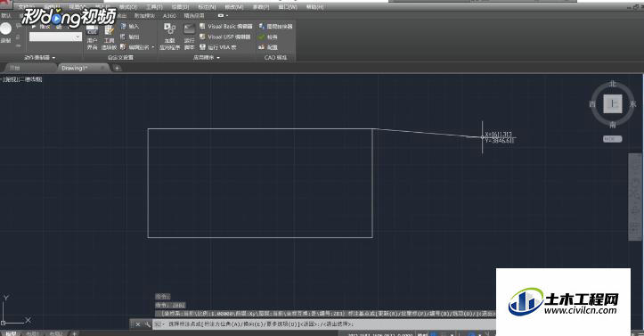
Task: Click the new drawing tab plus button
Action: point(117,69)
